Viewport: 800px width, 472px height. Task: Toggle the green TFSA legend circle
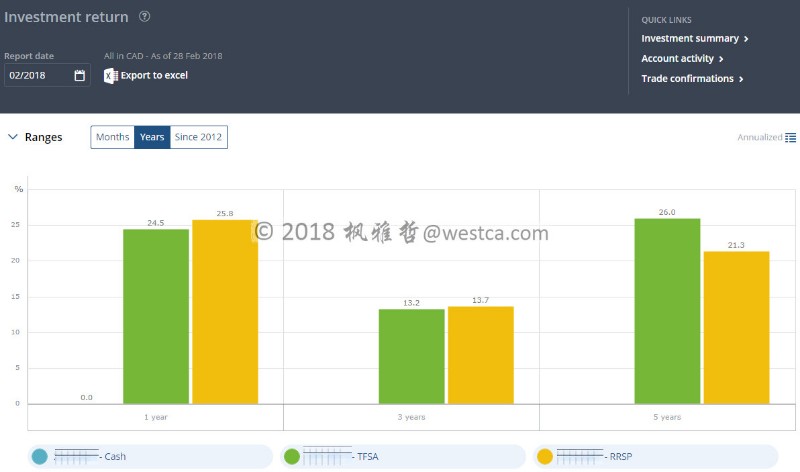293,457
